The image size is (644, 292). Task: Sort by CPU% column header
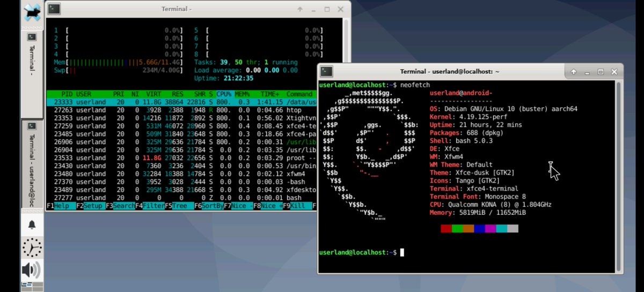(223, 94)
